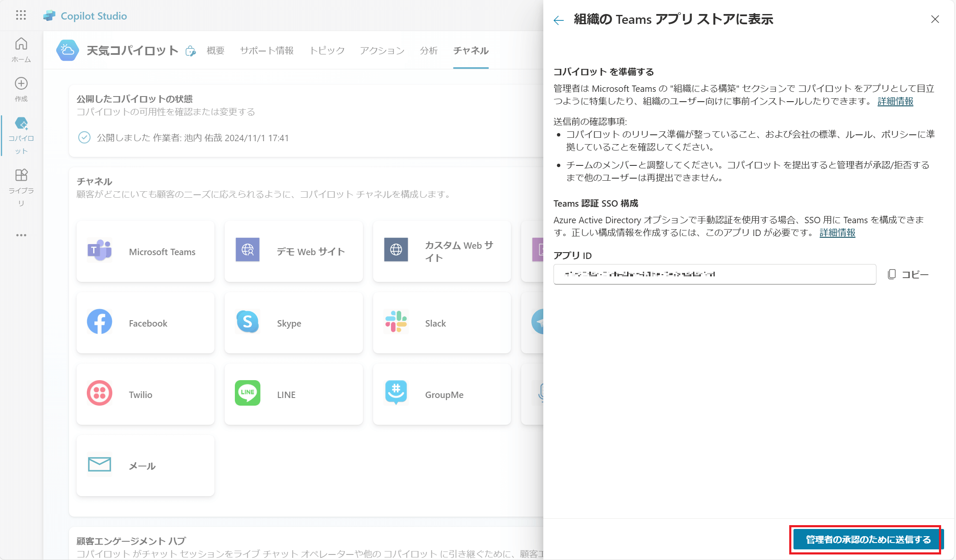Switch to the 分析 tab
The height and width of the screenshot is (560, 956).
pos(428,51)
